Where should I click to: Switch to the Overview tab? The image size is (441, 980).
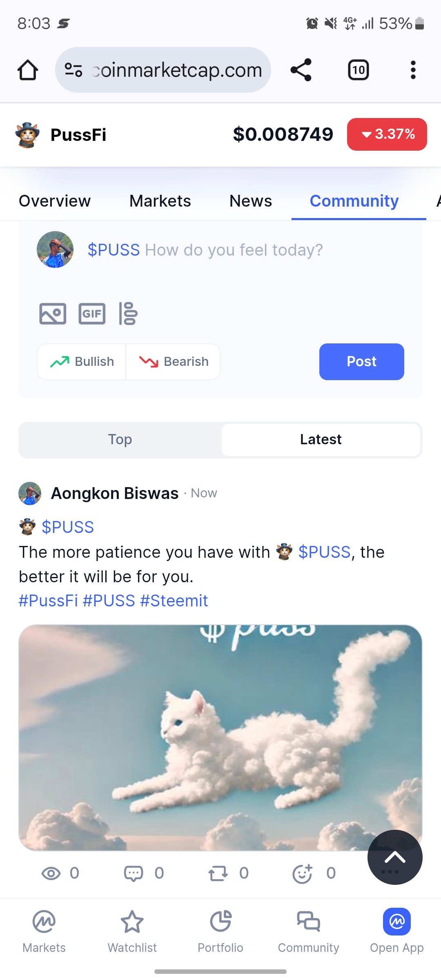(55, 201)
